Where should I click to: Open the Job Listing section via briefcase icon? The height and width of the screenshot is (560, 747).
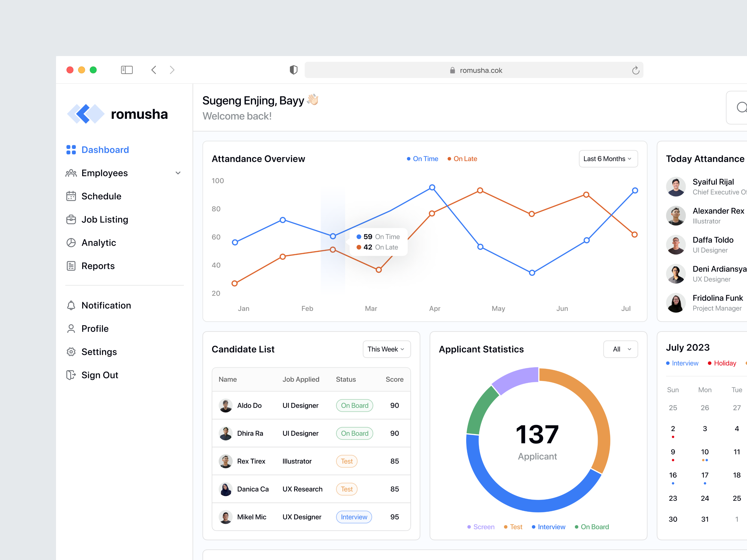[x=71, y=219]
